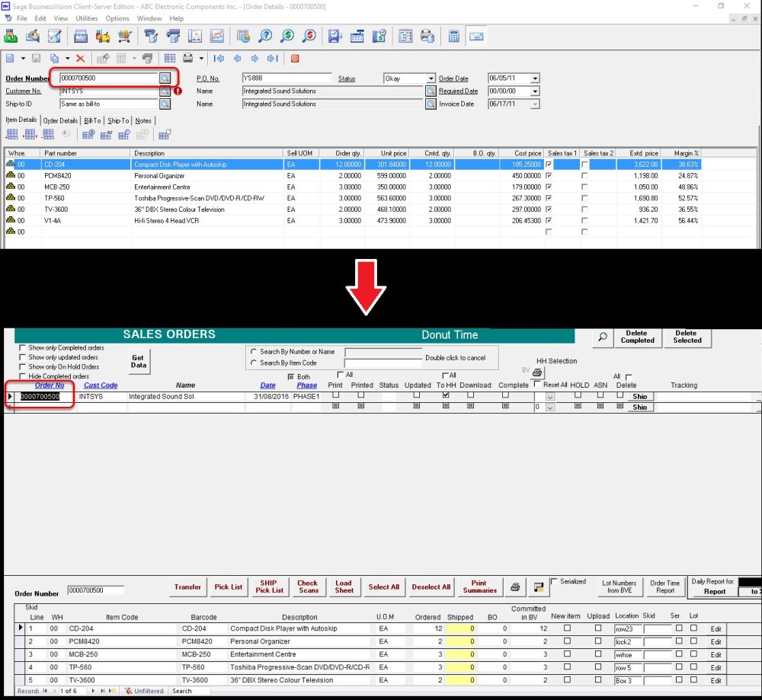Click the Print Summaries button

[479, 587]
